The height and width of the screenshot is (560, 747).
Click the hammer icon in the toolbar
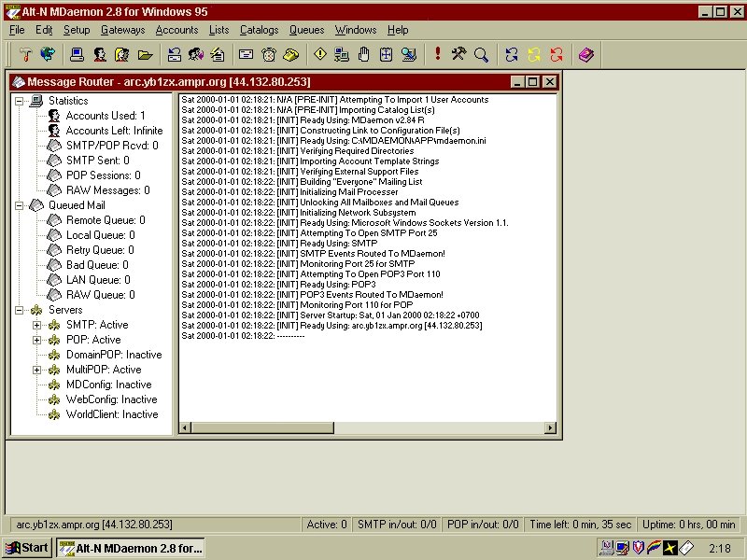coord(25,55)
